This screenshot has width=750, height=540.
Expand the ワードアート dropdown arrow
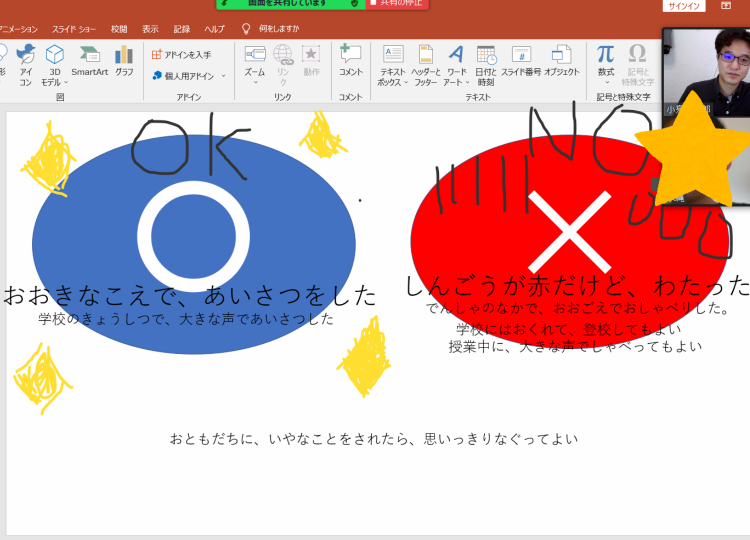(x=467, y=83)
